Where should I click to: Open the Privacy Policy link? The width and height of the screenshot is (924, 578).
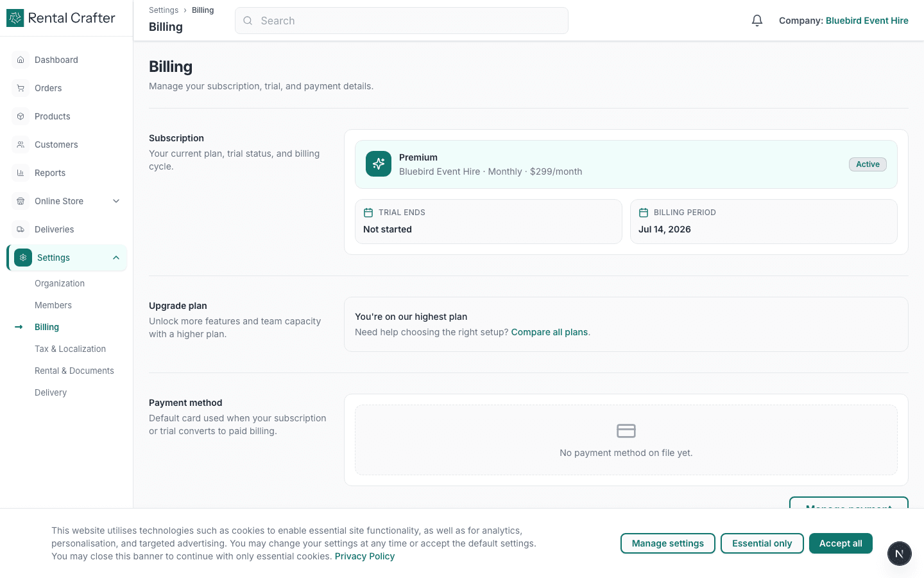point(364,556)
